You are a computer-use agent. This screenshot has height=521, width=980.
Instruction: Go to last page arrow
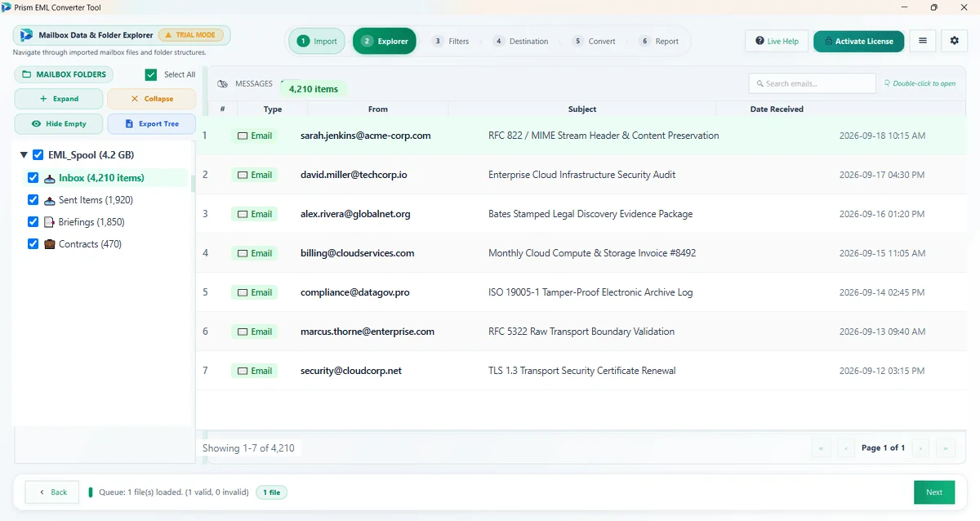[946, 448]
